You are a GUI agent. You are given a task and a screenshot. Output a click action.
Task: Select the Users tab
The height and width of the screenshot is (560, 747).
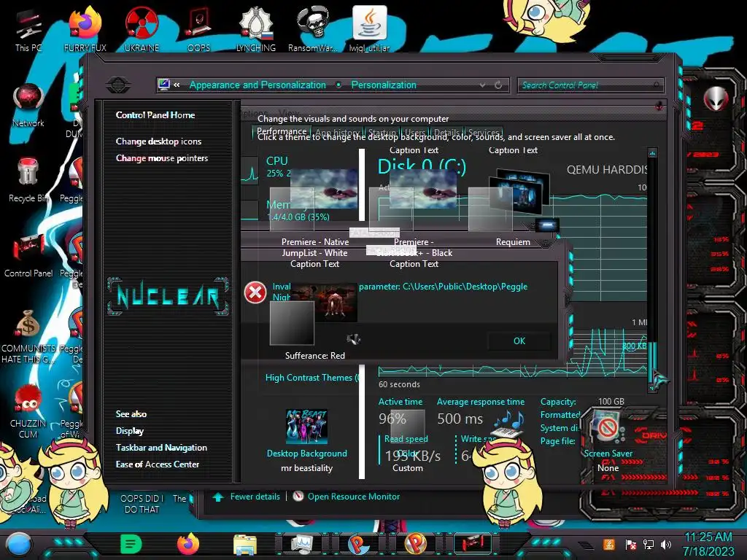coord(415,133)
